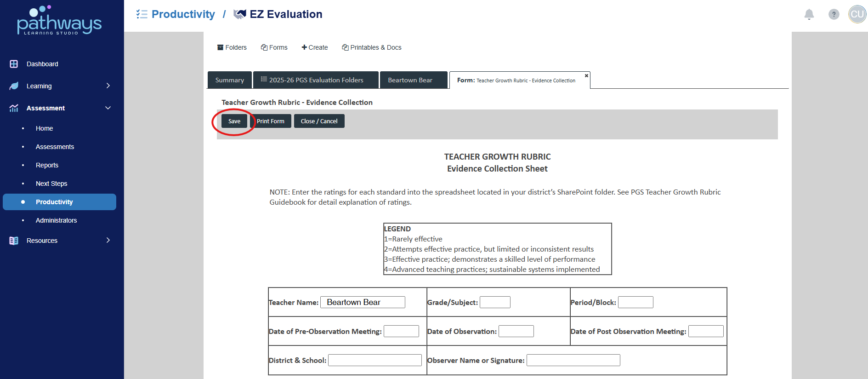868x379 pixels.
Task: Open the Dashboard grid icon
Action: 14,64
